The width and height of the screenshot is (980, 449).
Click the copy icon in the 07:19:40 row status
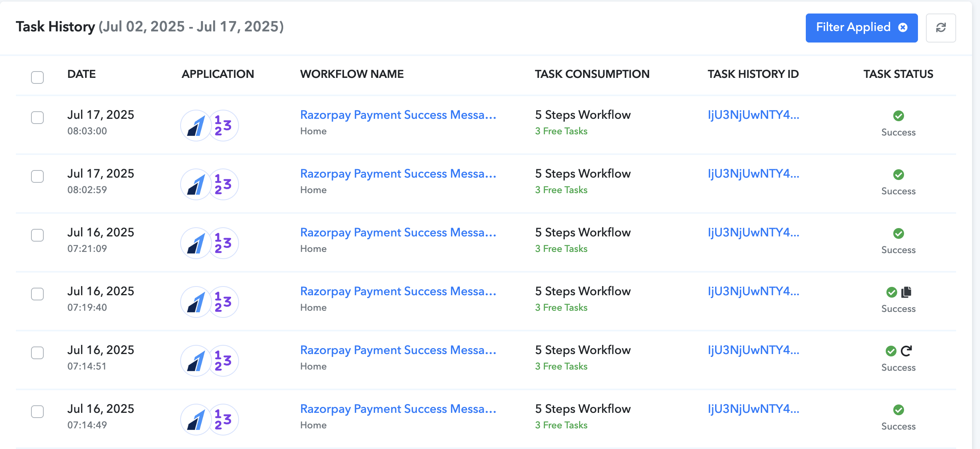click(x=906, y=292)
